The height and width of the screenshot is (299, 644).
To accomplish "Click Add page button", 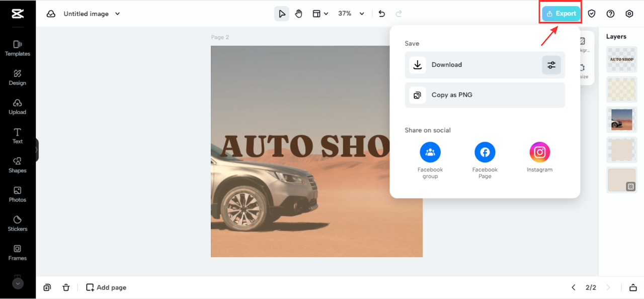I will click(106, 287).
